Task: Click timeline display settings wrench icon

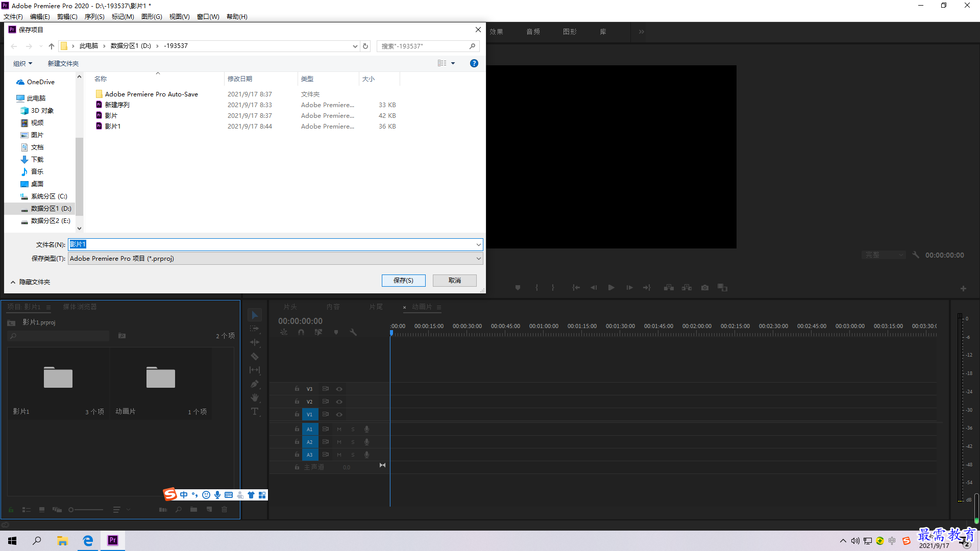Action: [x=353, y=332]
